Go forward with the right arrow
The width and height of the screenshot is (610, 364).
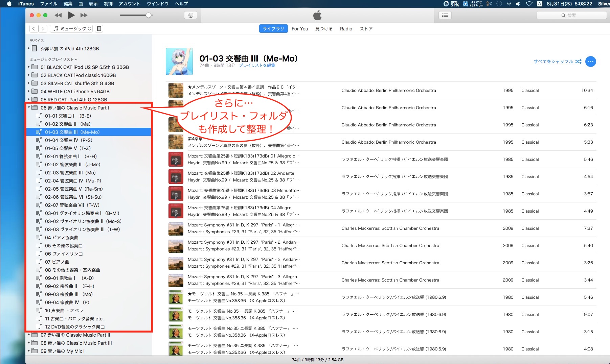coord(43,29)
